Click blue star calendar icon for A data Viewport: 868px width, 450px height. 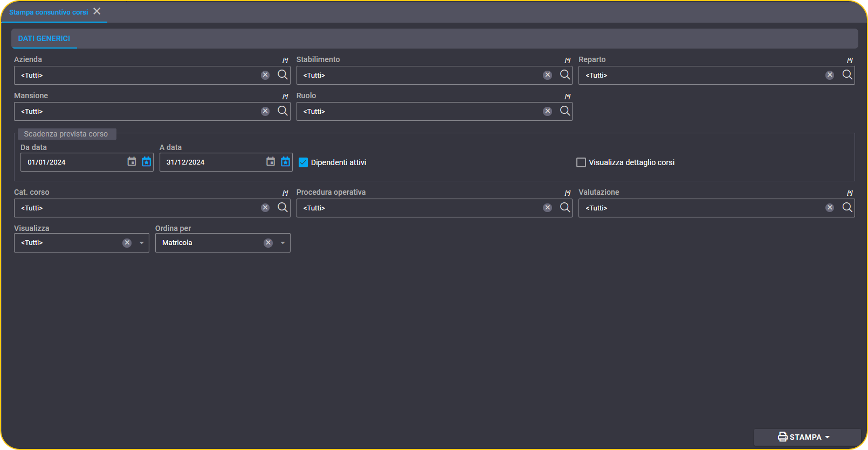coord(286,162)
